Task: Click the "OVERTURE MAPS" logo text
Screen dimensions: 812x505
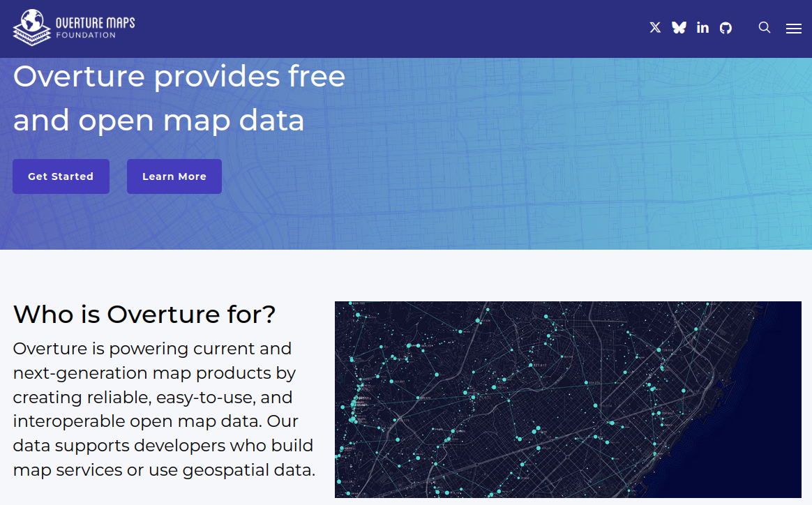Action: tap(95, 22)
